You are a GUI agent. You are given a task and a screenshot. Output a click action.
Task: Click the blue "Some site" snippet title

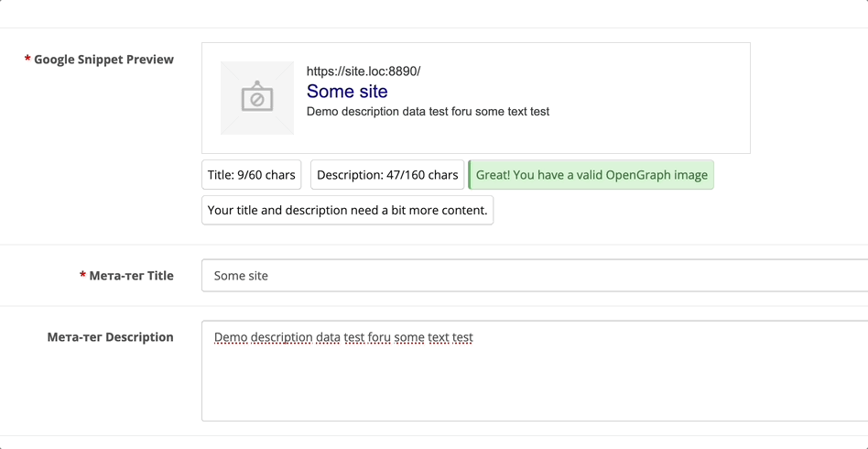(x=347, y=92)
